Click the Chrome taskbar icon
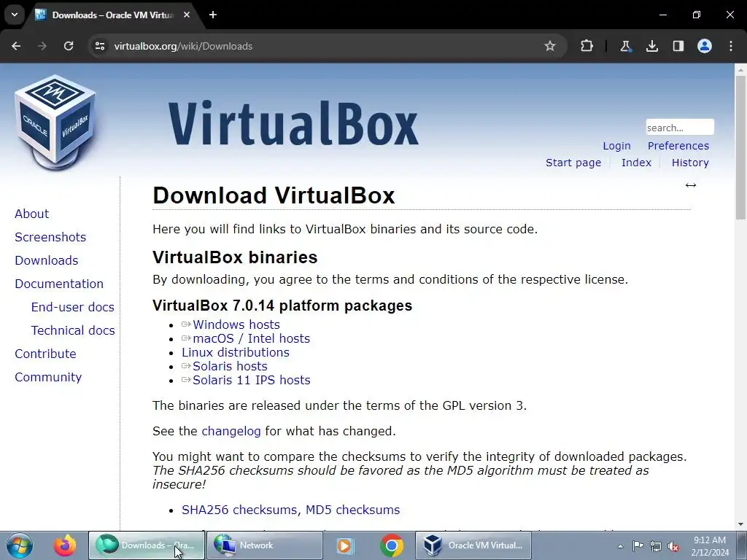Image resolution: width=747 pixels, height=560 pixels. 392,545
